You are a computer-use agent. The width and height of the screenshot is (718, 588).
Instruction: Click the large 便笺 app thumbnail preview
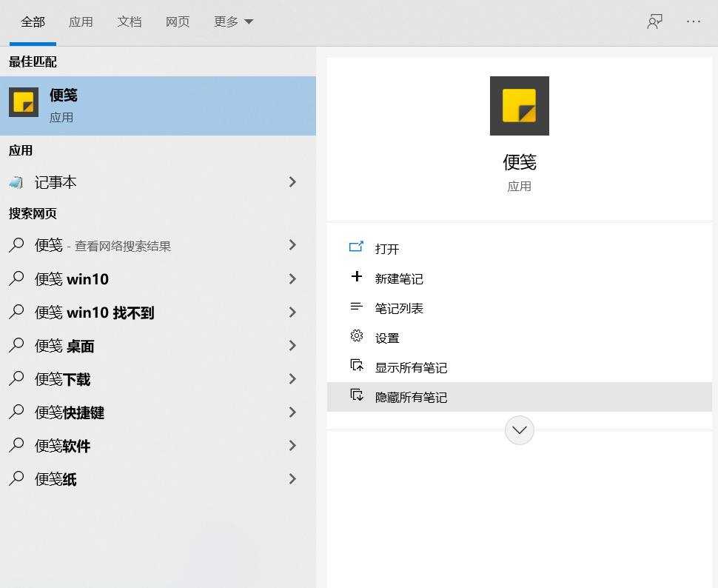519,105
